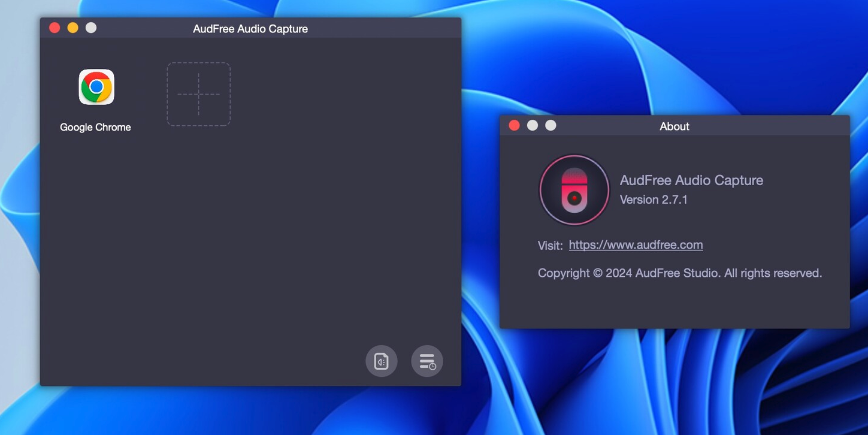
Task: Open the recording history list icon
Action: click(x=427, y=361)
